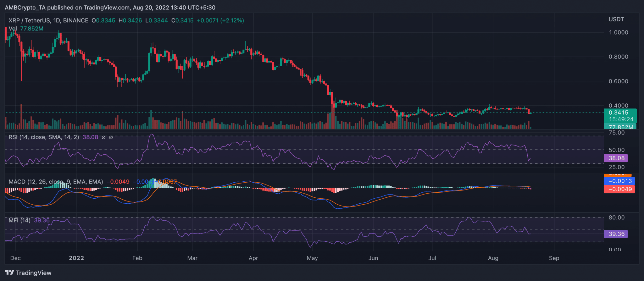
Task: Click the TradingView logo at the bottom left
Action: (28, 273)
